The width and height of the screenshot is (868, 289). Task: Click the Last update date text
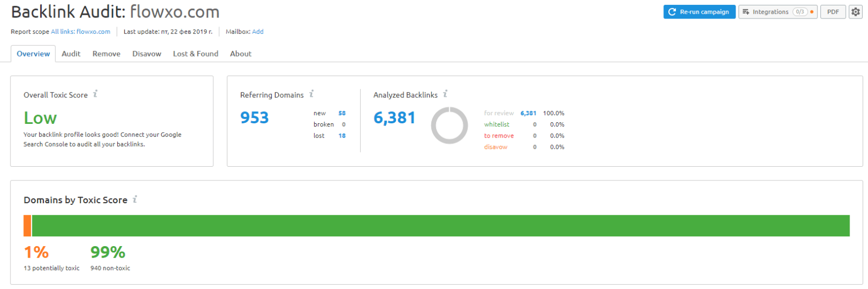(x=168, y=32)
